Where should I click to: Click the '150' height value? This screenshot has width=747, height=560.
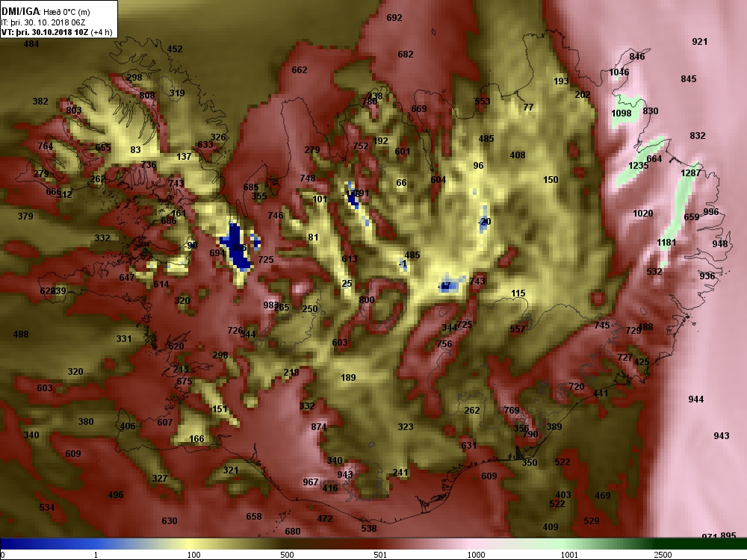tap(551, 180)
